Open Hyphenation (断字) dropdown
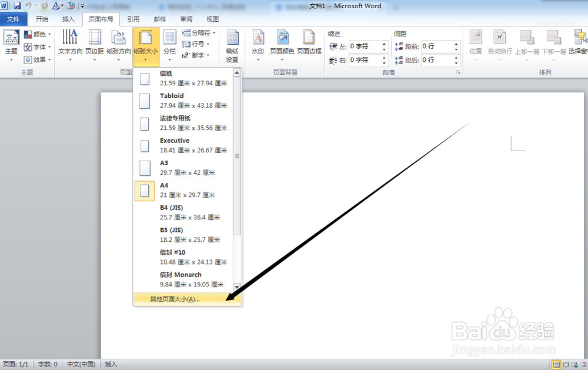This screenshot has height=370, width=588. [x=196, y=55]
